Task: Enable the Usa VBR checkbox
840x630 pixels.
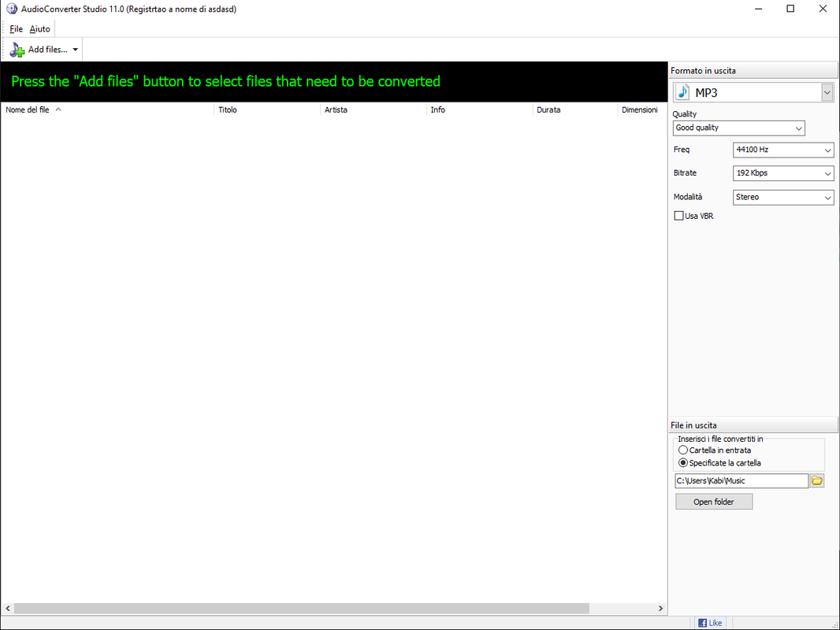Action: pos(678,216)
